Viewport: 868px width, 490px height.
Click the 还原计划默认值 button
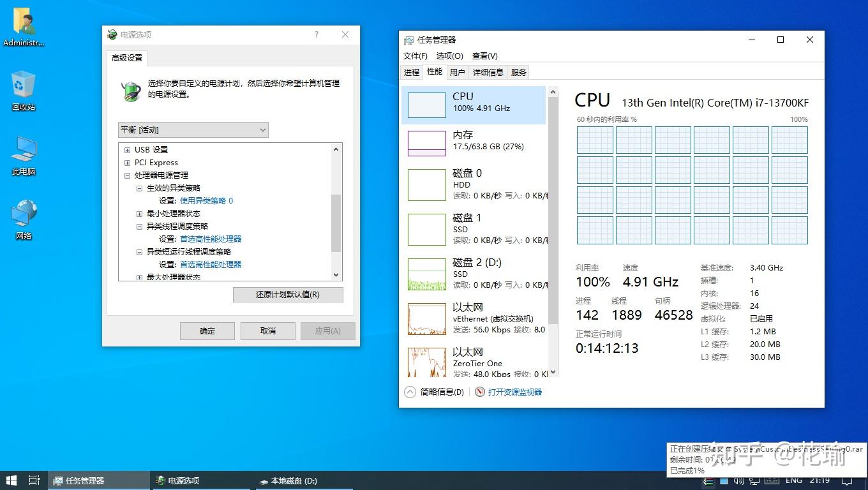[x=287, y=294]
